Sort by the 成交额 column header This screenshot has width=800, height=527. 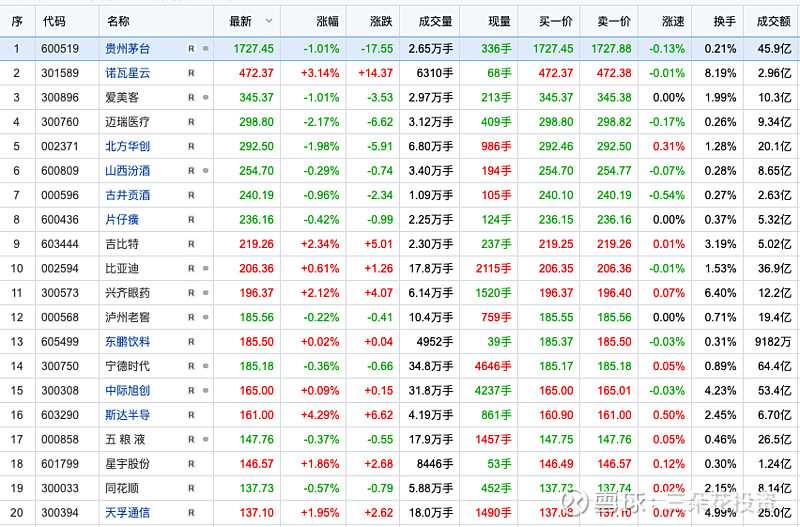(774, 21)
